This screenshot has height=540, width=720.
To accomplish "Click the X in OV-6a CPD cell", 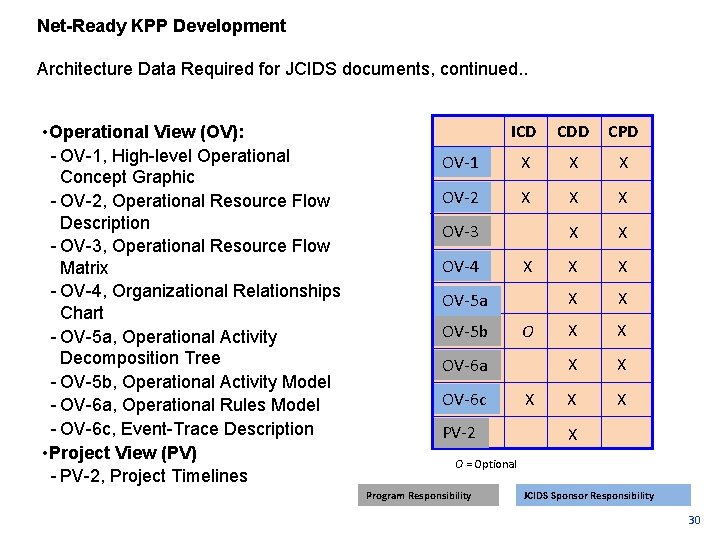I will pos(622,365).
